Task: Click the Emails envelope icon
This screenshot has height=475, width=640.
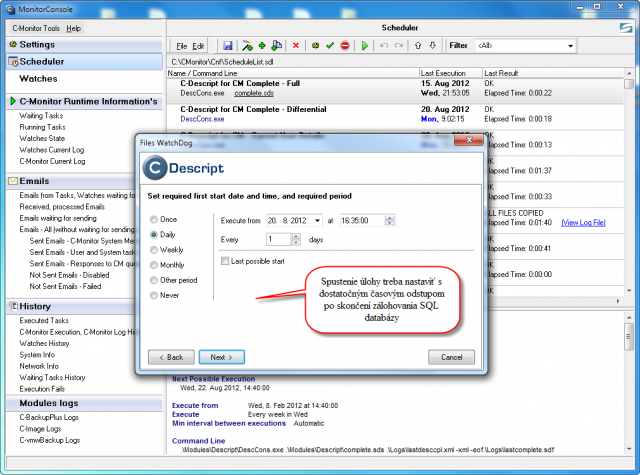Action: click(13, 181)
